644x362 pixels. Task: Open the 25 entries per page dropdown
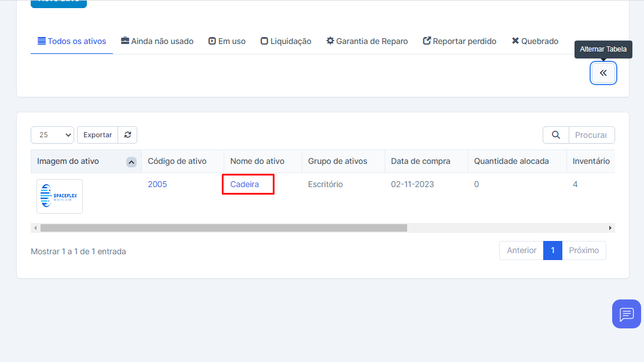52,135
